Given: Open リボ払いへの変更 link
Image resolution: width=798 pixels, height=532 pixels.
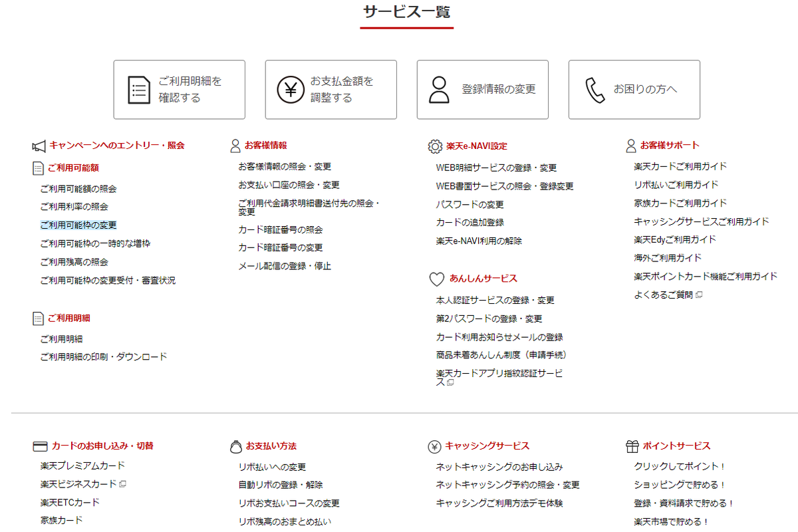Looking at the screenshot, I should coord(272,467).
